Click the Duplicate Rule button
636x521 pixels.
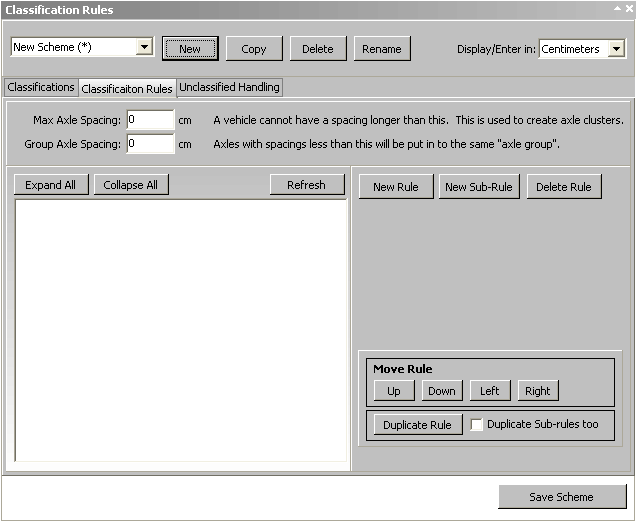(418, 425)
